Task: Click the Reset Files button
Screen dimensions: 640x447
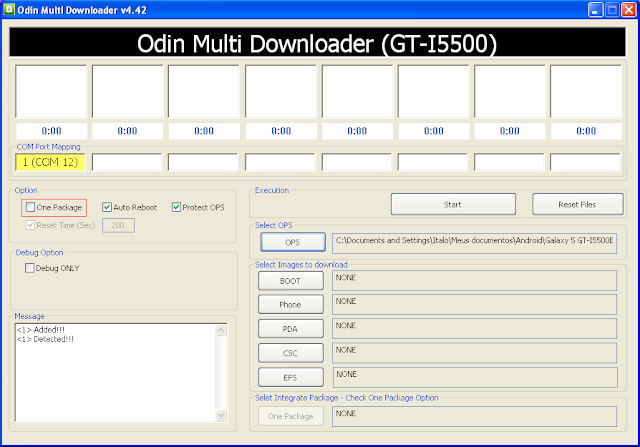Action: pyautogui.click(x=578, y=204)
